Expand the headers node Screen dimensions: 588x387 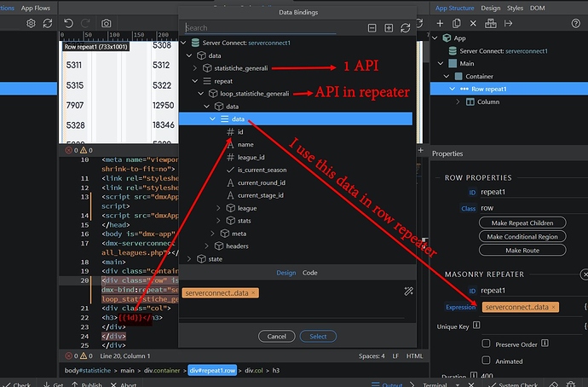tap(206, 246)
